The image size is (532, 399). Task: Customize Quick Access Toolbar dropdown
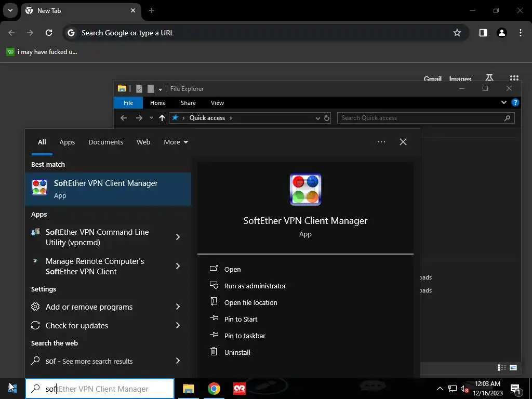[160, 89]
